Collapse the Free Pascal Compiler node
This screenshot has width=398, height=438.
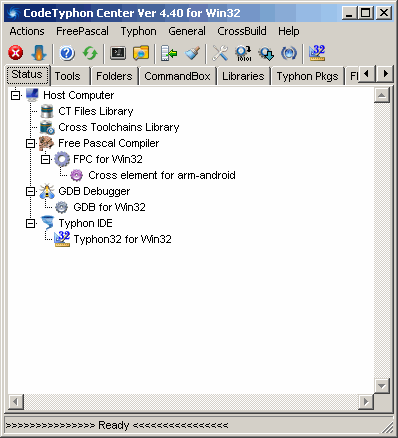[x=30, y=144]
